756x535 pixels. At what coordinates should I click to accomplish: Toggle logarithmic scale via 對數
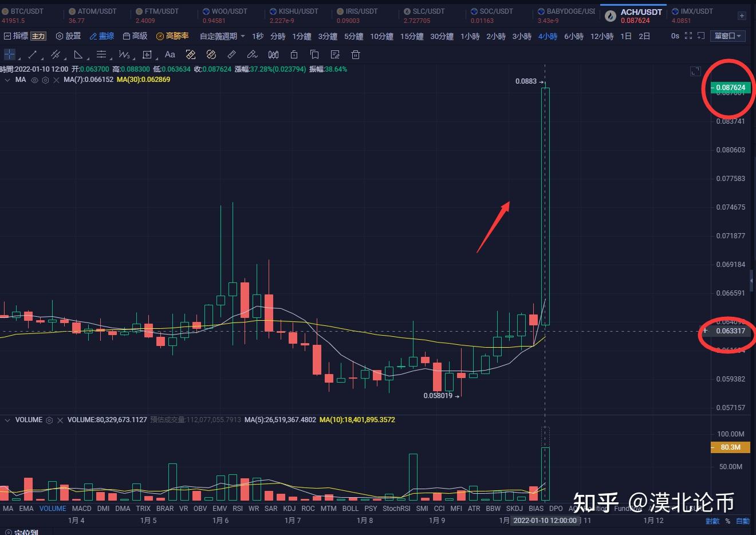(712, 521)
